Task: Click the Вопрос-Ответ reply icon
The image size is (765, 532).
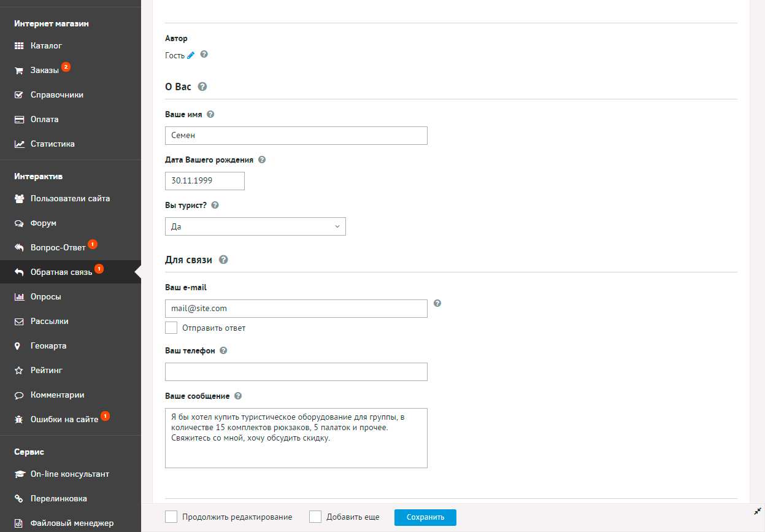Action: click(19, 248)
